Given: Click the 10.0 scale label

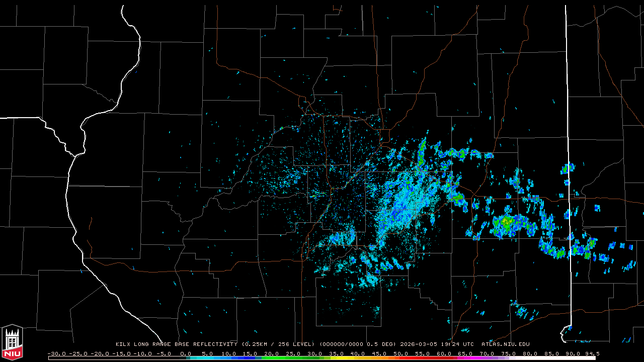Looking at the screenshot, I should [x=229, y=354].
